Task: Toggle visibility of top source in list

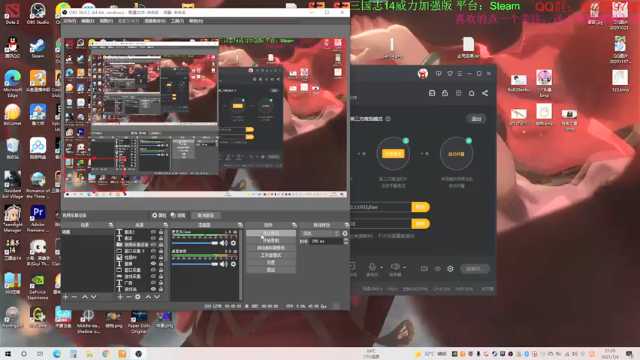Action: coord(153,232)
